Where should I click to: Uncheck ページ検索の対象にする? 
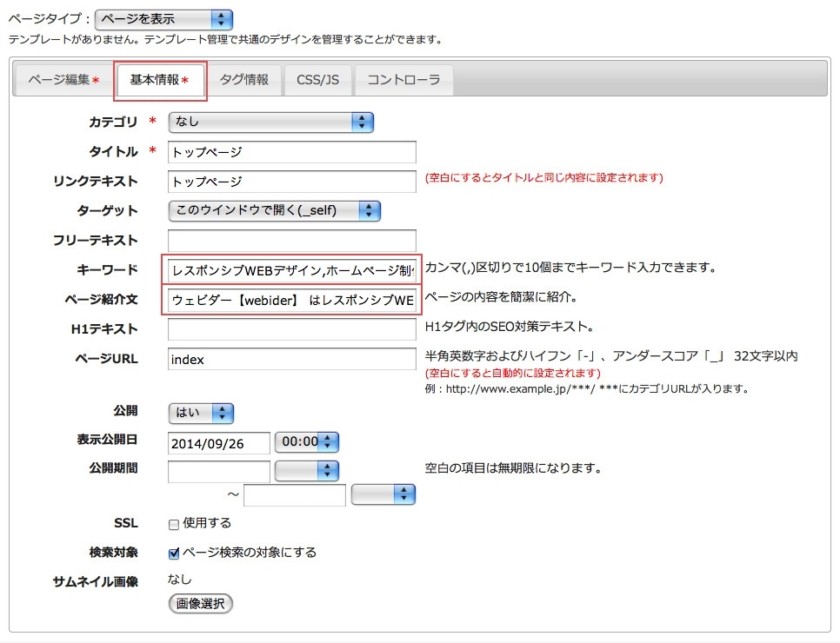tap(174, 552)
